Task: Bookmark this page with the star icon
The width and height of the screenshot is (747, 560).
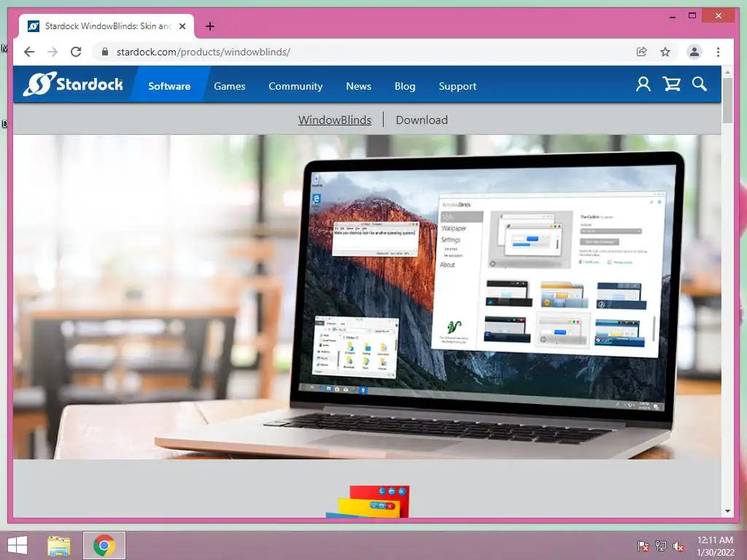Action: coord(665,52)
